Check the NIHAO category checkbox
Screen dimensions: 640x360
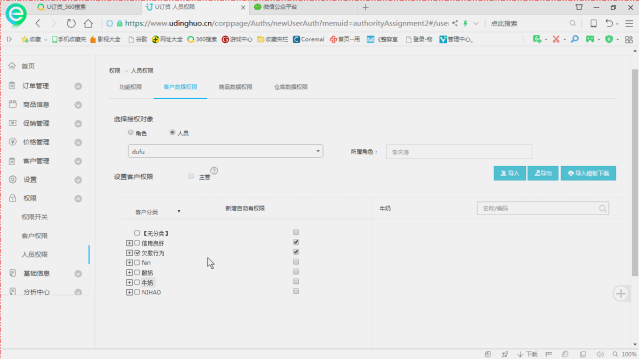click(137, 292)
